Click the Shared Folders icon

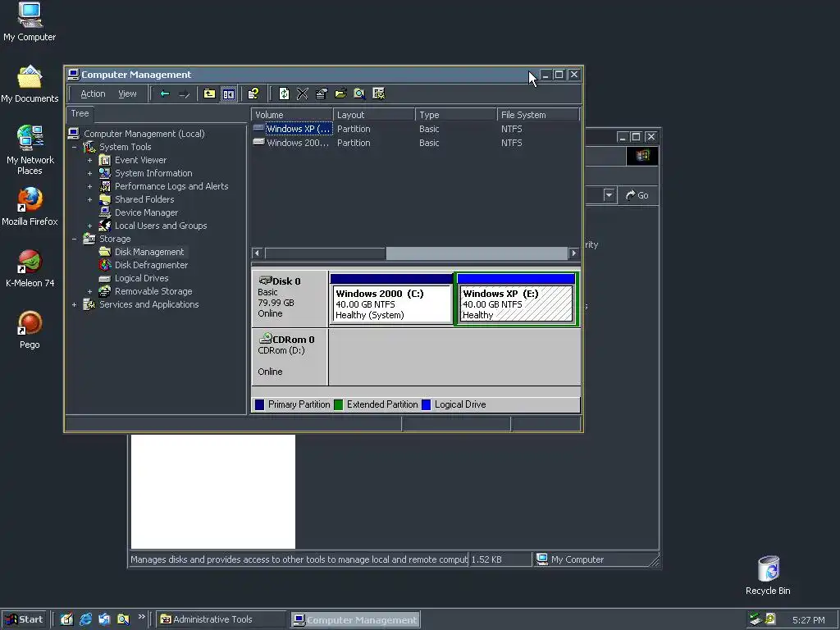click(x=105, y=199)
